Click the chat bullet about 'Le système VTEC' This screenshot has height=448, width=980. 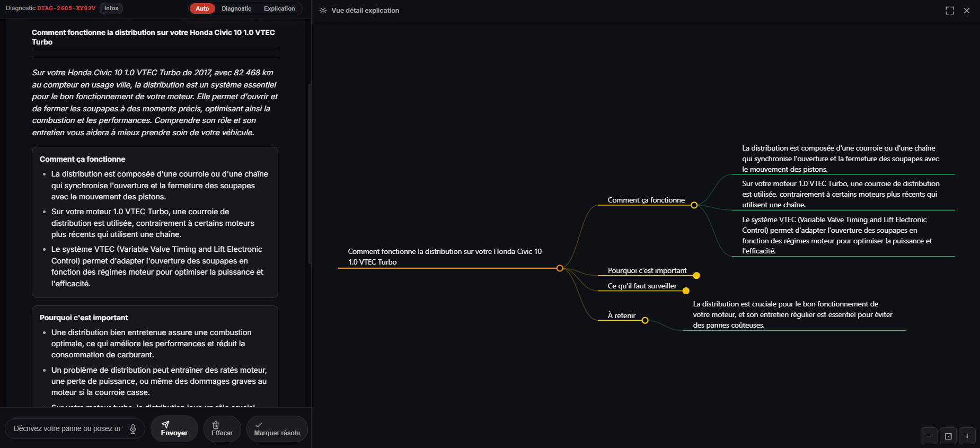[157, 266]
